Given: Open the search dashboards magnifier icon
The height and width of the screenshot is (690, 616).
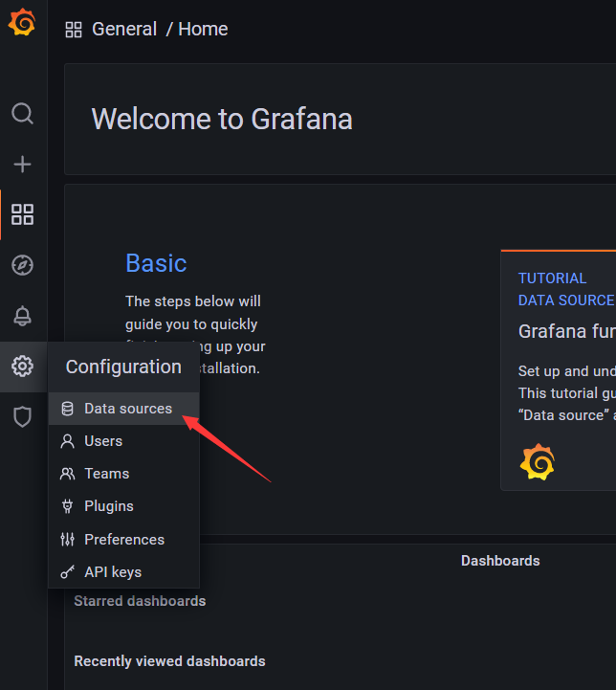Looking at the screenshot, I should pos(22,114).
